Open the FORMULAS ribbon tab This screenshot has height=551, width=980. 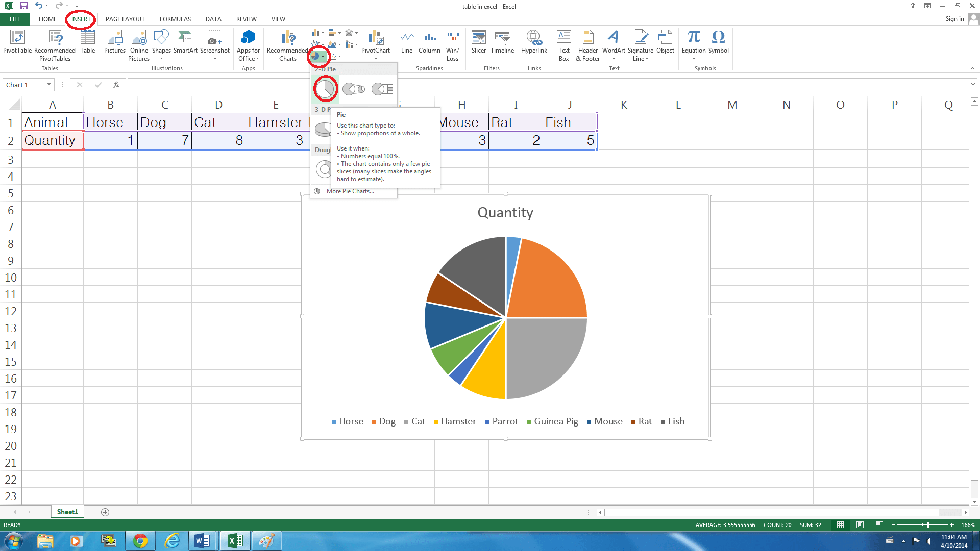coord(175,19)
